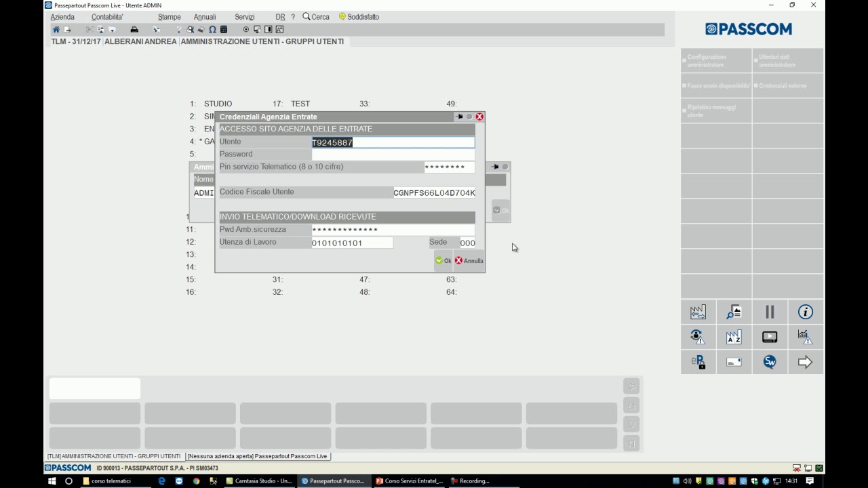
Task: Click Configurazione amministratore in the right panel
Action: pyautogui.click(x=716, y=61)
